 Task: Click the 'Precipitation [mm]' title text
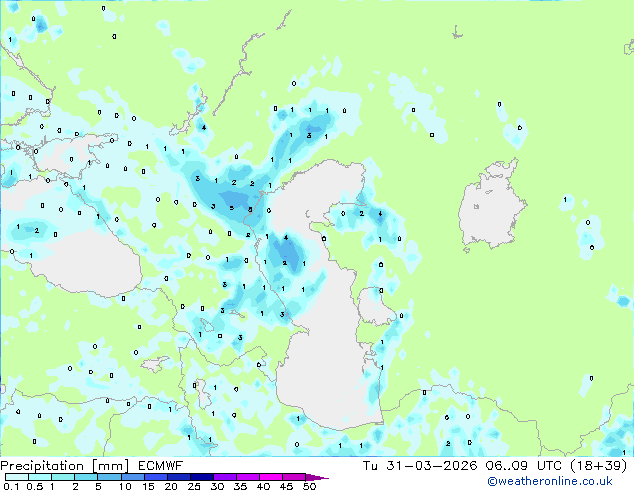click(x=65, y=466)
